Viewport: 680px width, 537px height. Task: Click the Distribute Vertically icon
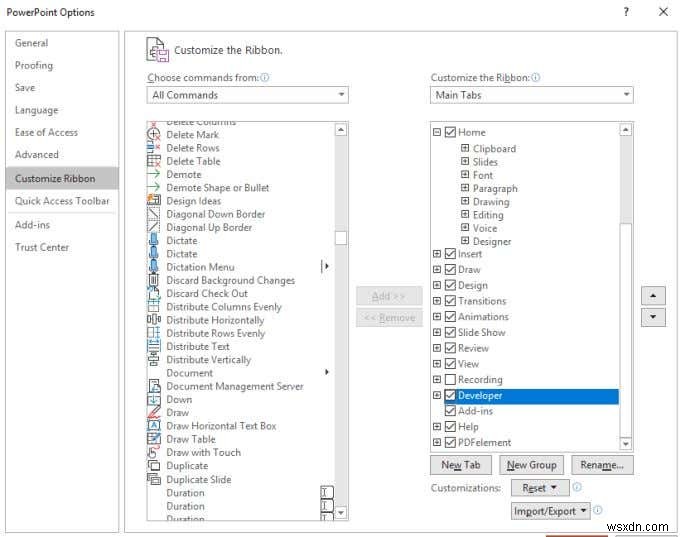pyautogui.click(x=154, y=360)
